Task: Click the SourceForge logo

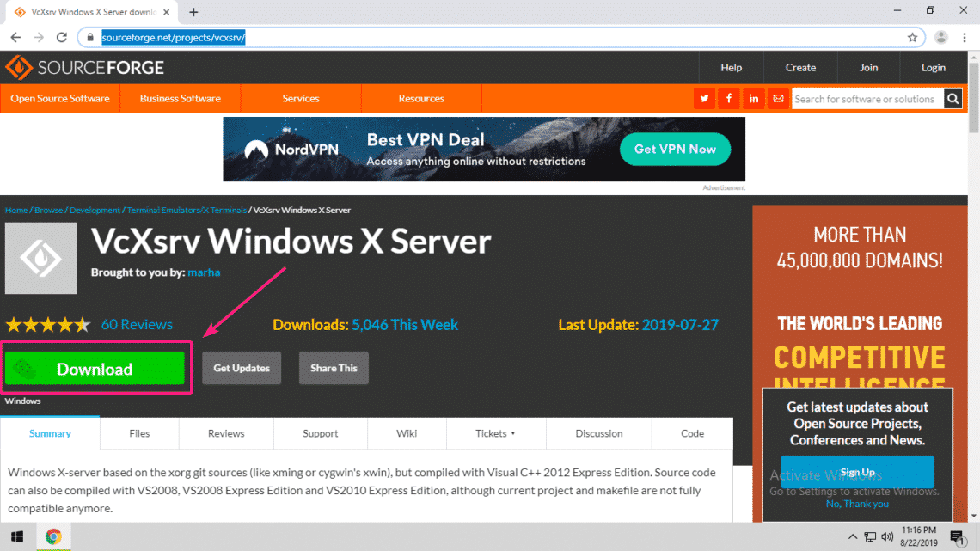Action: (x=84, y=68)
